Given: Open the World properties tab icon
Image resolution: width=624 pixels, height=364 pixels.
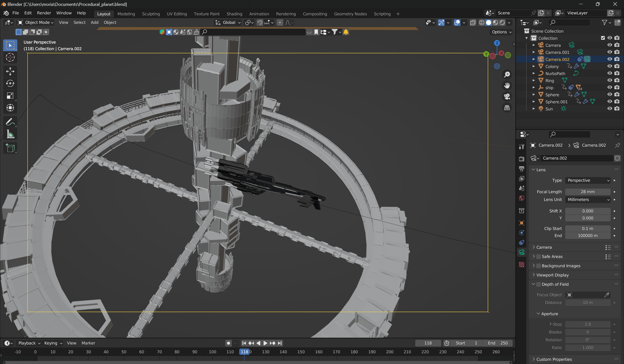Looking at the screenshot, I should 521,198.
